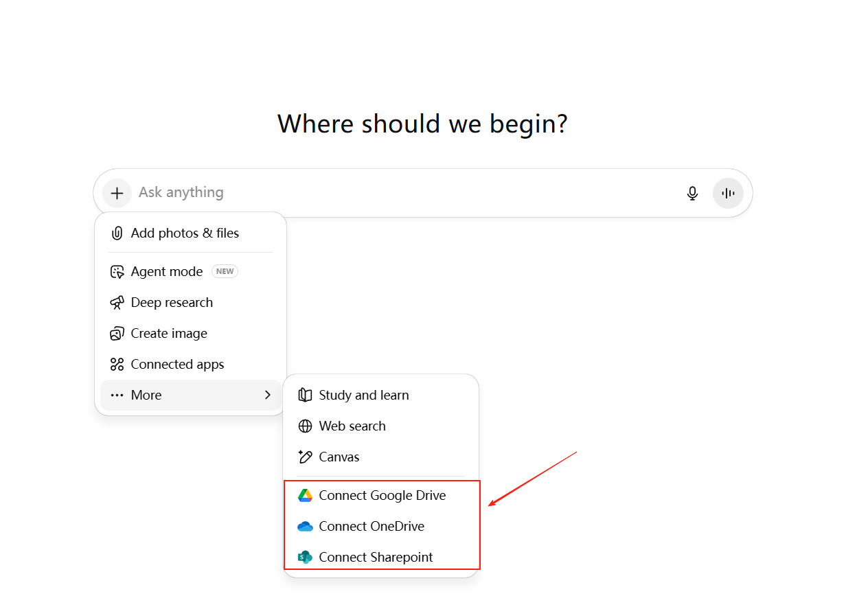Screen dimensions: 868x607
Task: Click the Deep research telescope icon
Action: (x=117, y=303)
